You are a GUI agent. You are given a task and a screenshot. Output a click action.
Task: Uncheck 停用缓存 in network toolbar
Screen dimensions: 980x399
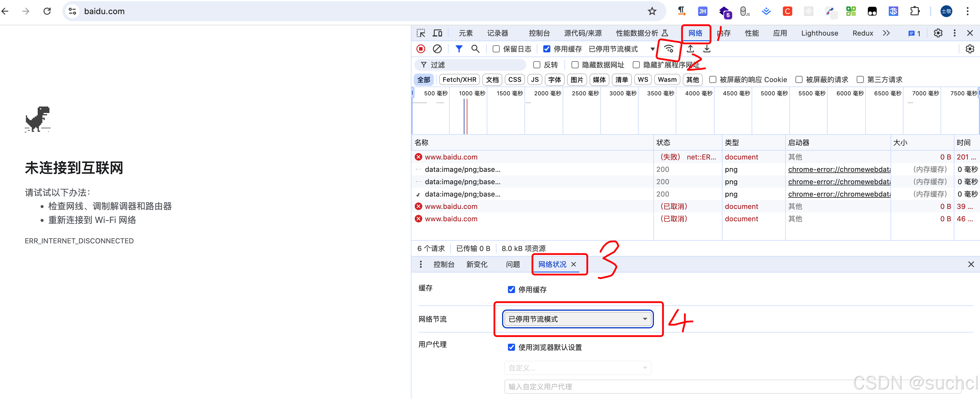tap(547, 49)
